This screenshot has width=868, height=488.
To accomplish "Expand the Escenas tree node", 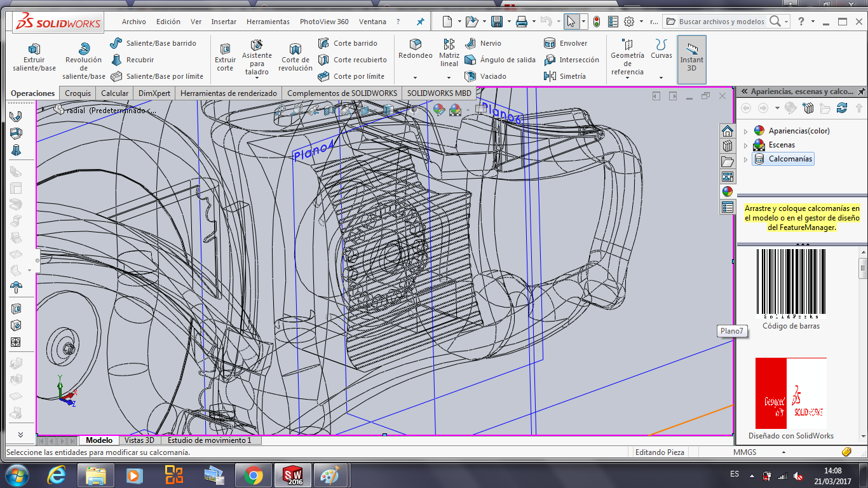I will tap(745, 146).
